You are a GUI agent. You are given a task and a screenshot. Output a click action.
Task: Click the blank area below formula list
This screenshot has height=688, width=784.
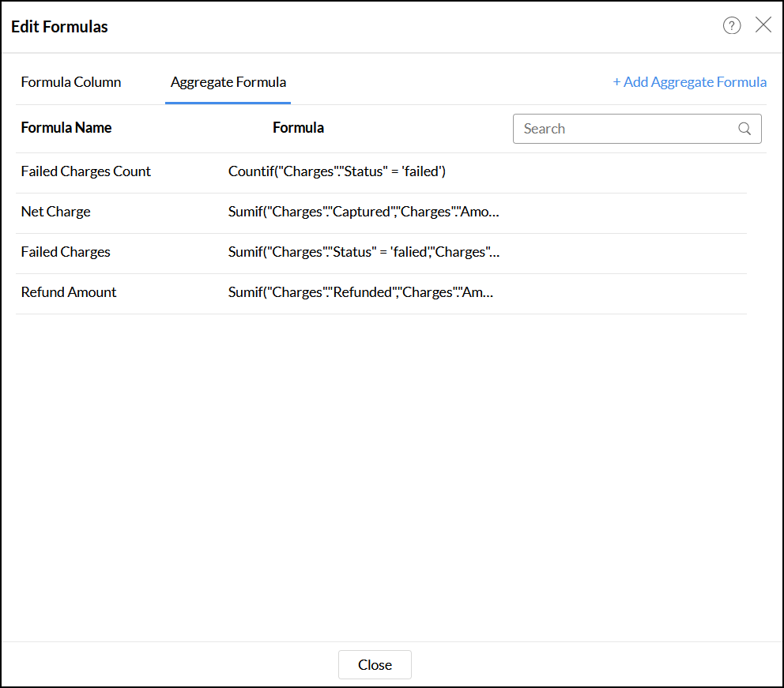[379, 474]
